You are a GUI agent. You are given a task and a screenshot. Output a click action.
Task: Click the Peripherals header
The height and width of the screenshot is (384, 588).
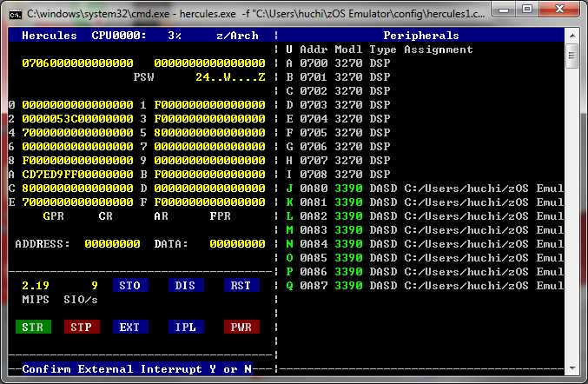(421, 36)
